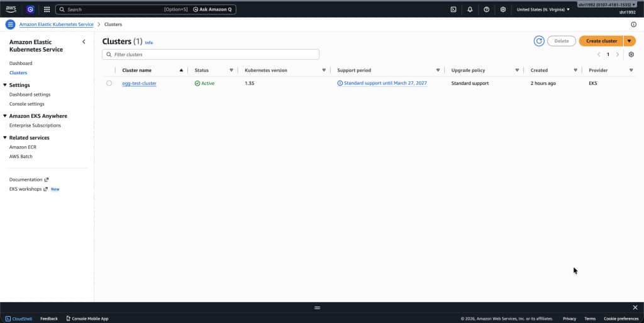644x323 pixels.
Task: Open the Create cluster dropdown arrow
Action: [x=630, y=41]
